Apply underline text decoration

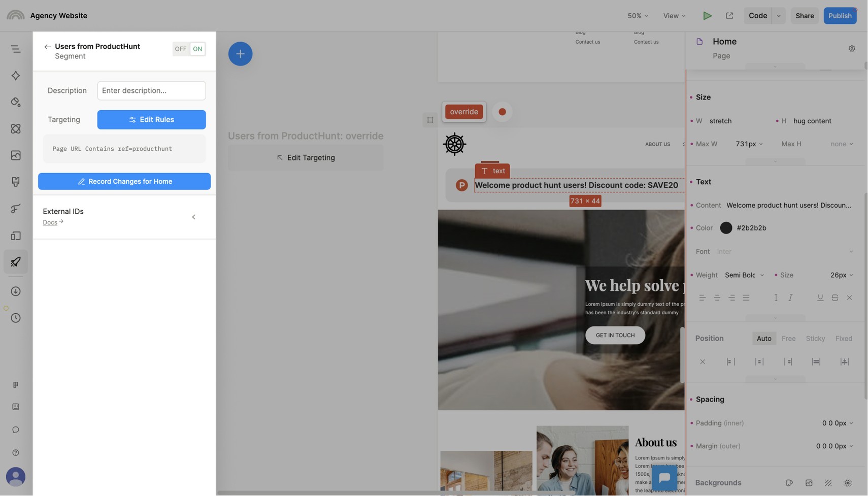click(x=820, y=298)
